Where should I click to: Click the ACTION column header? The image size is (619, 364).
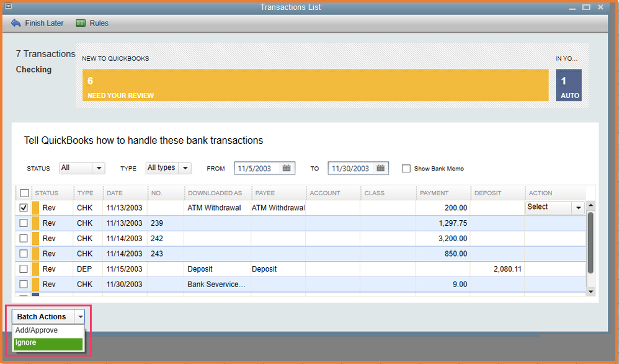[x=540, y=193]
